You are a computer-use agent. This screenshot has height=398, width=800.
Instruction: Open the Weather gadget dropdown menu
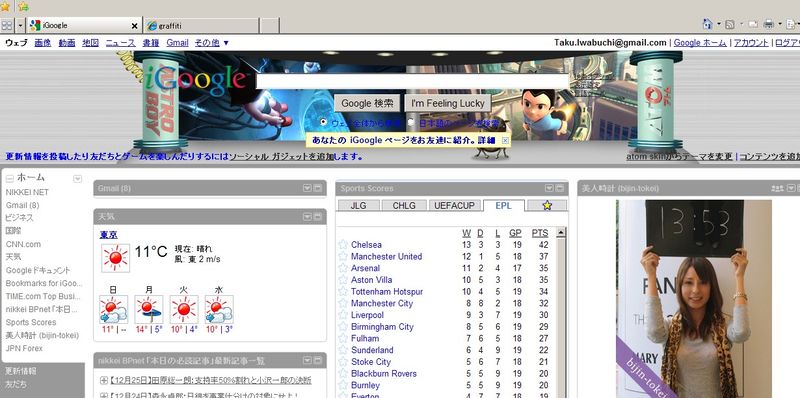(307, 217)
